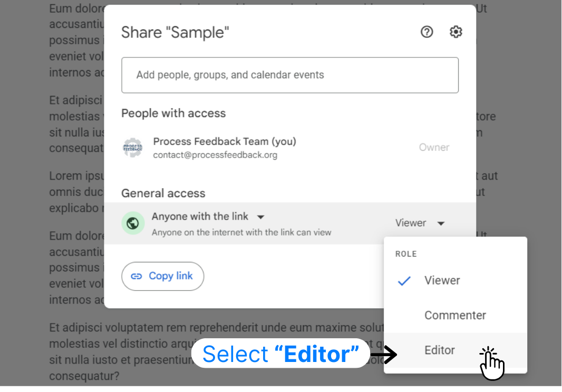Choose Viewer in the role menu

442,280
